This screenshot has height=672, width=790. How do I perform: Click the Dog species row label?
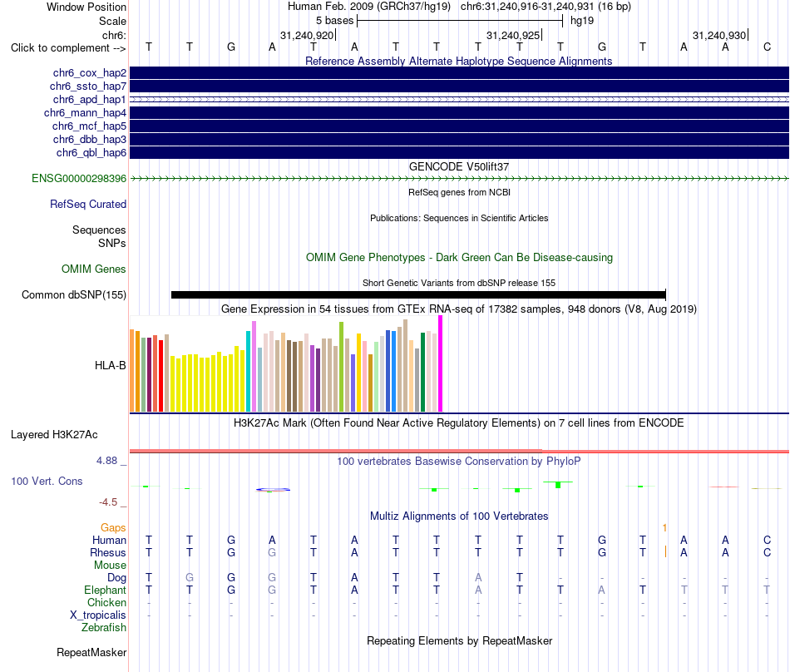pos(117,578)
